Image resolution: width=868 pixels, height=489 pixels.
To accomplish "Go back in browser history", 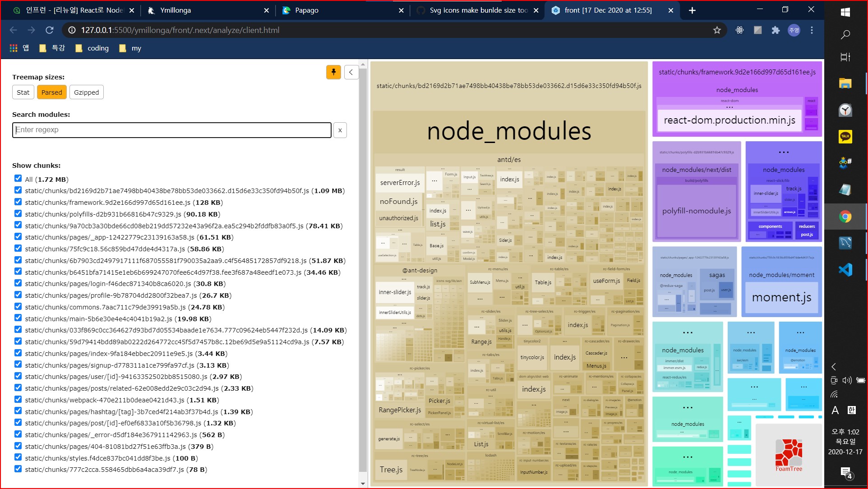I will coord(14,30).
